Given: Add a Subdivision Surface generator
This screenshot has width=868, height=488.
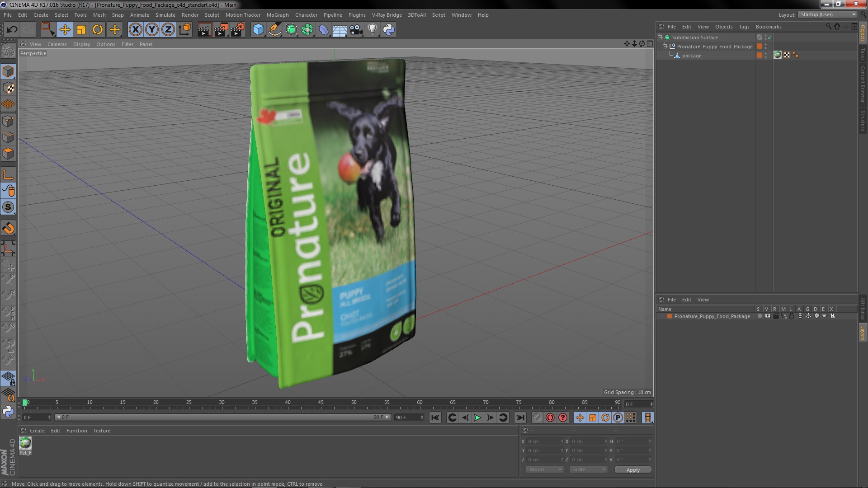Looking at the screenshot, I should [291, 30].
